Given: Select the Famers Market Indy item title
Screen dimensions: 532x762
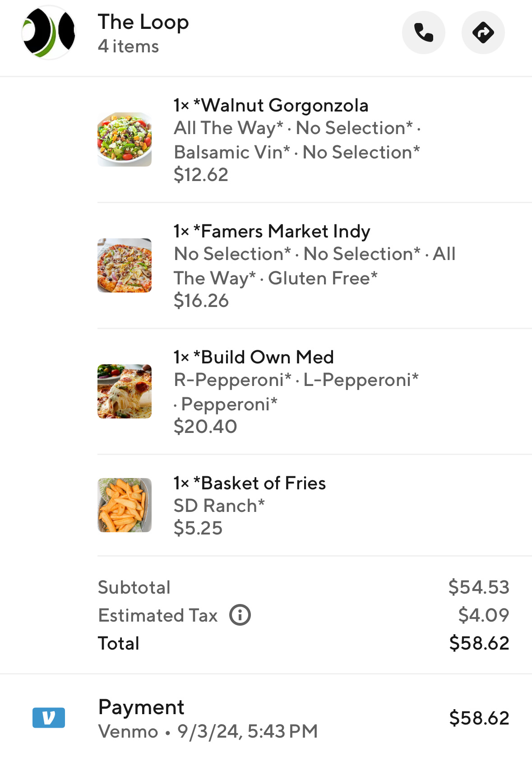Looking at the screenshot, I should pyautogui.click(x=272, y=232).
